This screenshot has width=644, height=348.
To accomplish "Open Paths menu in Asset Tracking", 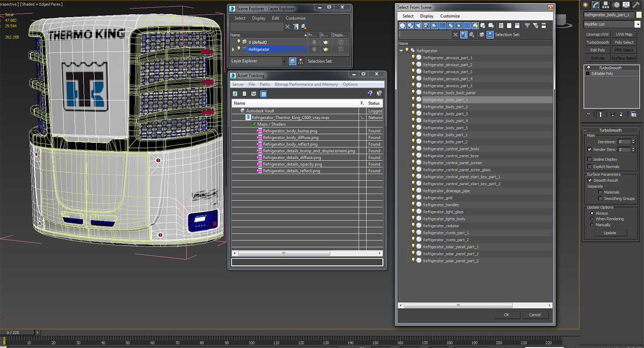I will click(x=265, y=84).
